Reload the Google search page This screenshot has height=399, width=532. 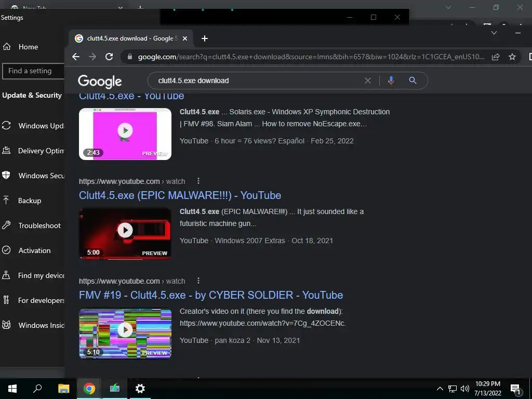pos(109,57)
